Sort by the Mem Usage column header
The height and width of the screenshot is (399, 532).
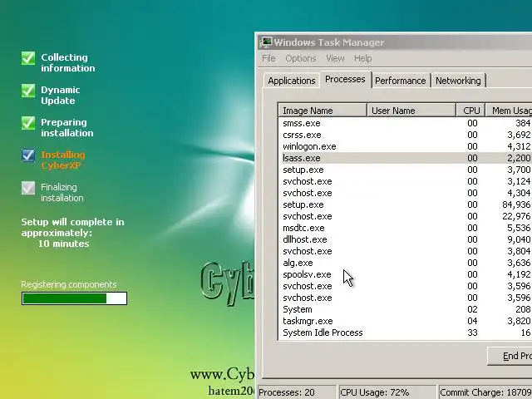click(x=509, y=111)
